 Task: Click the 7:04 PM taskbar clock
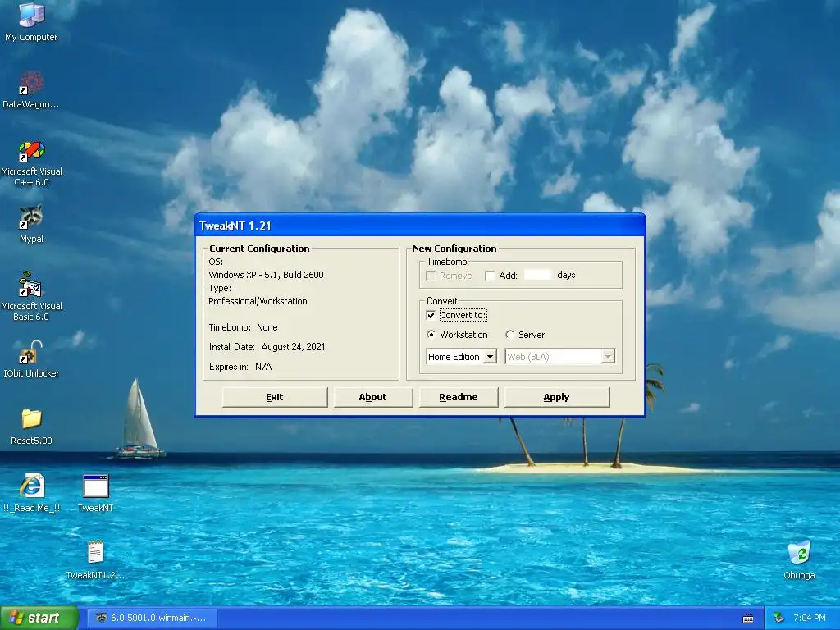click(x=810, y=618)
